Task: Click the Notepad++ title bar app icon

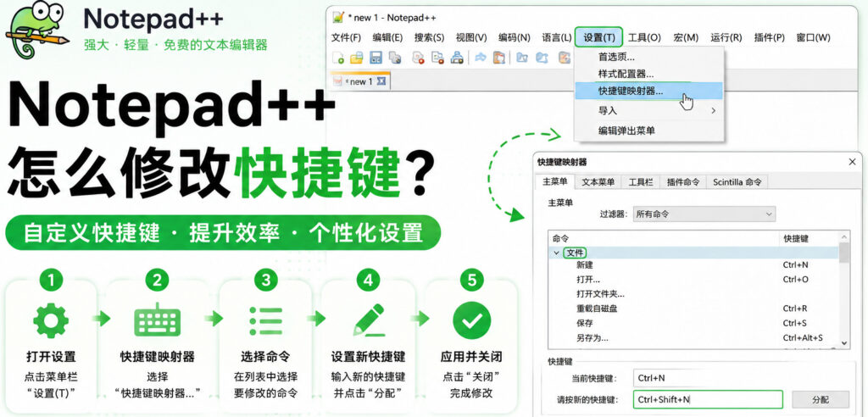Action: tap(338, 17)
